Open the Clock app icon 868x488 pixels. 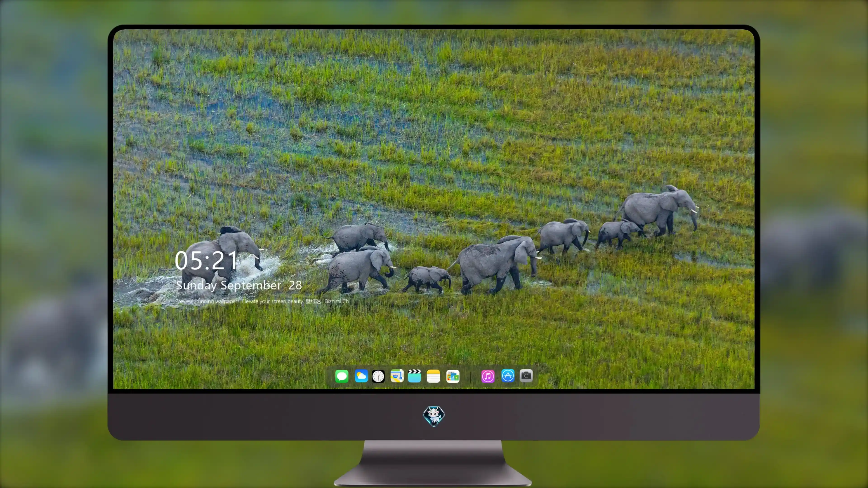pos(378,376)
